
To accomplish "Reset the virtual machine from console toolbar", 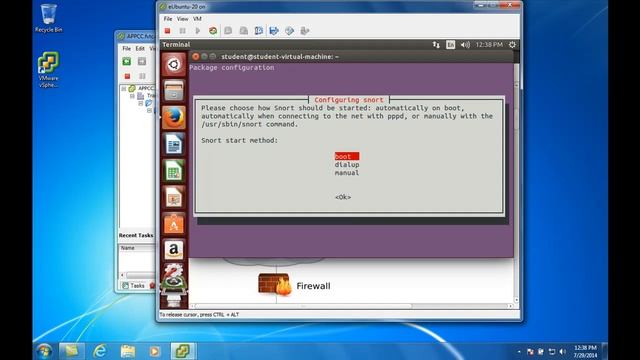I will 213,31.
